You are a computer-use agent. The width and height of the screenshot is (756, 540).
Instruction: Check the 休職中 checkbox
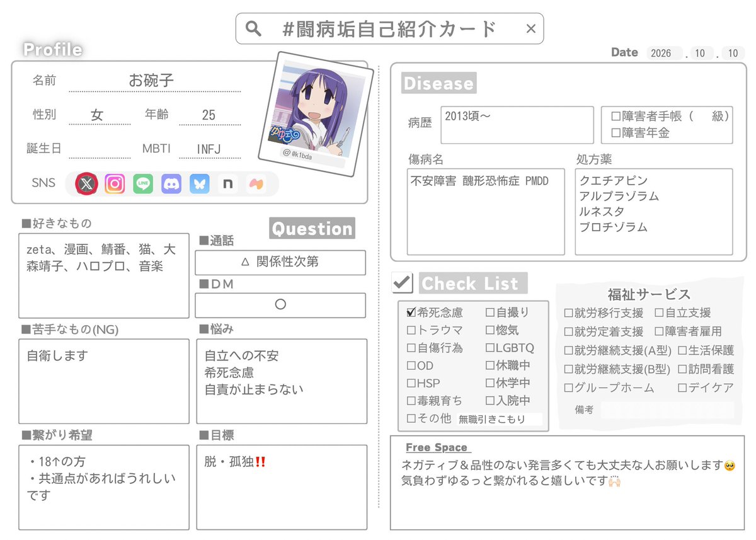pyautogui.click(x=490, y=365)
